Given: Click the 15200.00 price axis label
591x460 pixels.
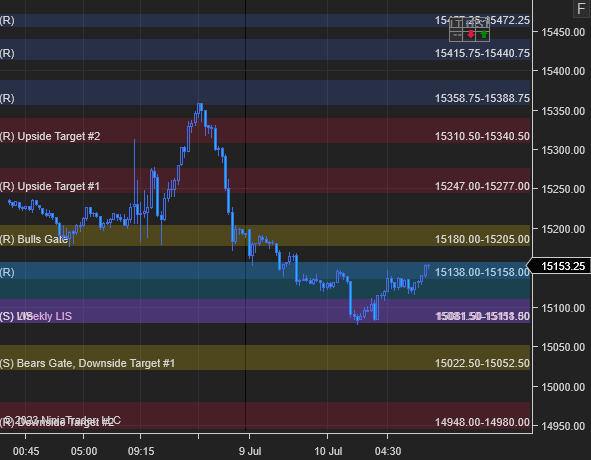Looking at the screenshot, I should (x=563, y=229).
